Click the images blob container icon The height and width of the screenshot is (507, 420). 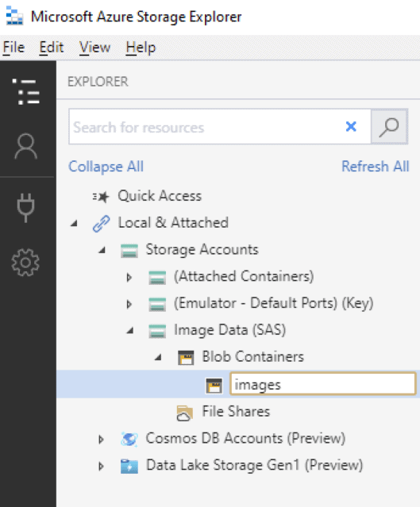click(214, 386)
